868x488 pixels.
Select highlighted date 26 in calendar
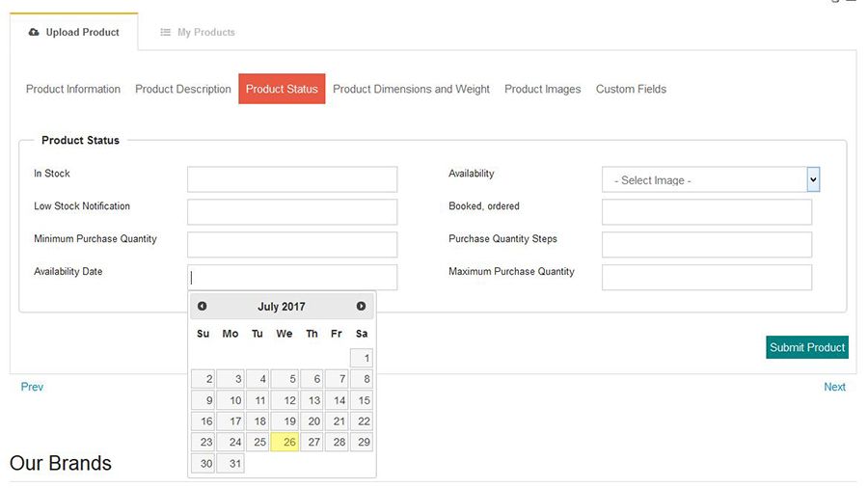(285, 442)
